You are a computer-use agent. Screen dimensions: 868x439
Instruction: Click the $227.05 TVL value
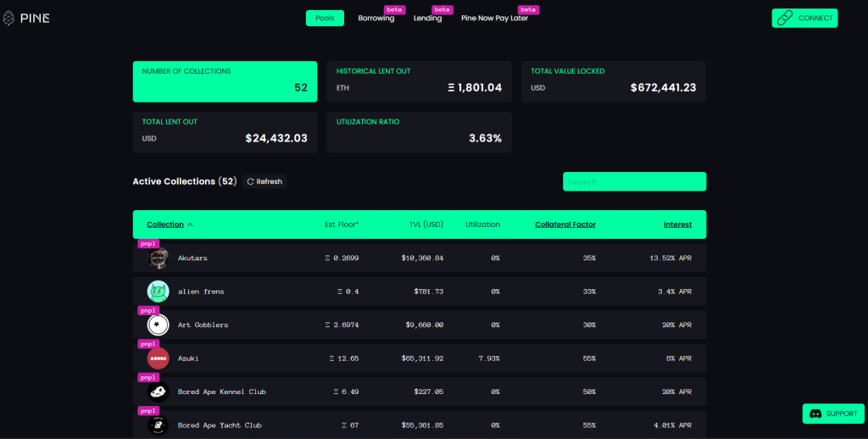pos(428,392)
